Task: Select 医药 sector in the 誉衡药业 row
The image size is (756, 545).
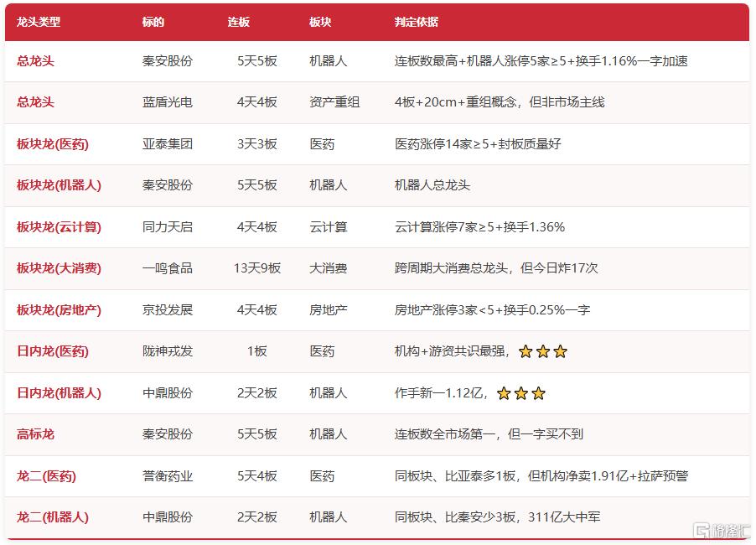Action: [322, 476]
